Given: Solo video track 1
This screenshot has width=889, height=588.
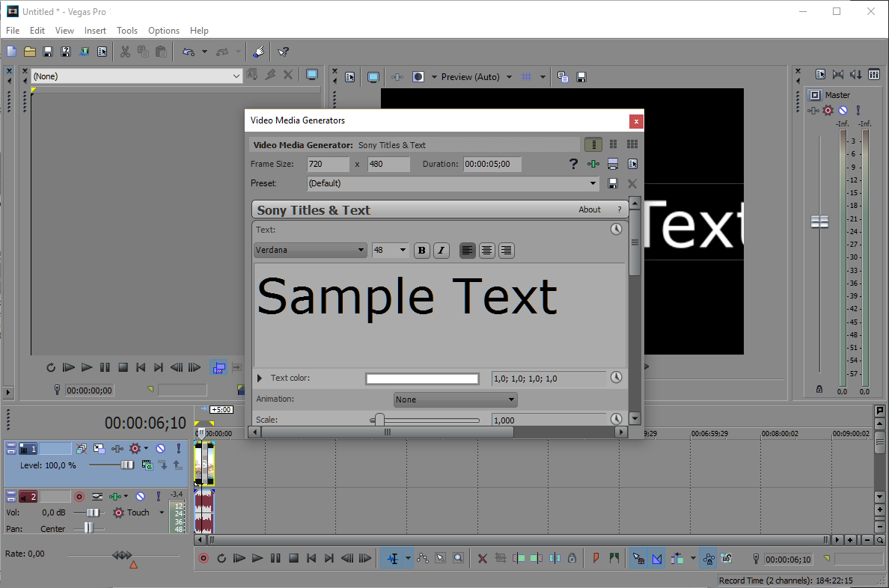Looking at the screenshot, I should 179,449.
